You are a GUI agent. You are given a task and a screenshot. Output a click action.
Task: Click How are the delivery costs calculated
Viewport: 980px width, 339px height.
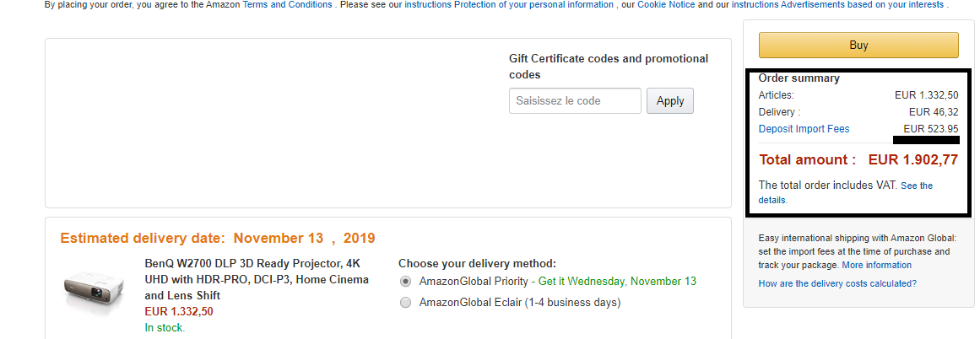837,283
